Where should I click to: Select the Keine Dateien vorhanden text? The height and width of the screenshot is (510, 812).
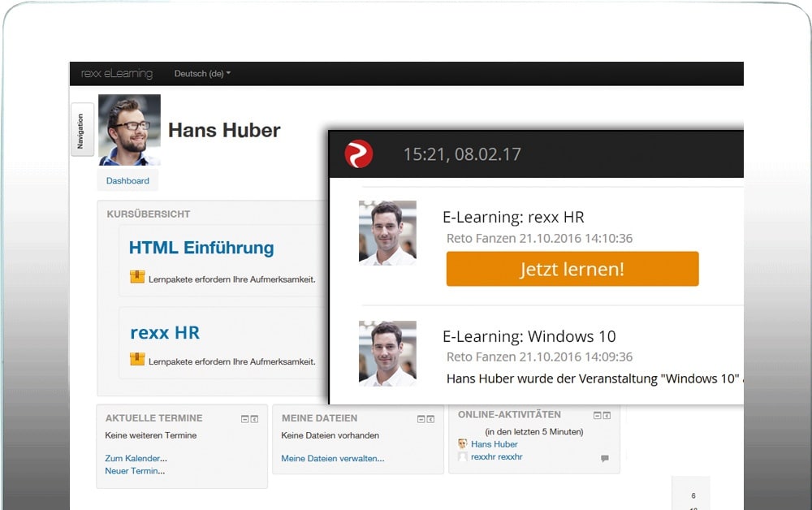330,435
